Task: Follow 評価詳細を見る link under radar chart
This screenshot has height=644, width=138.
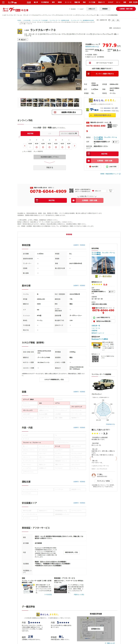Action: coord(110,424)
